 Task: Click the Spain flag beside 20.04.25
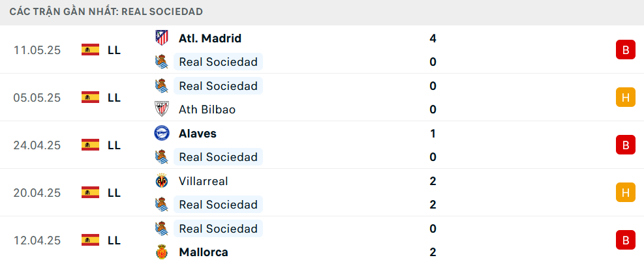90,192
